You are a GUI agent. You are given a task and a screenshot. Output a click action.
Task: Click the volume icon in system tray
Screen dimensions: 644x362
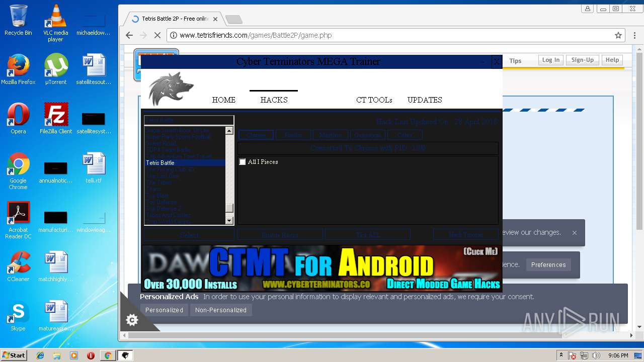(596, 355)
